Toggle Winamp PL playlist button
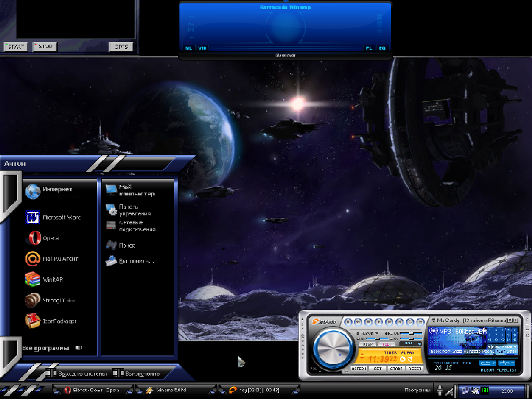 pyautogui.click(x=369, y=48)
